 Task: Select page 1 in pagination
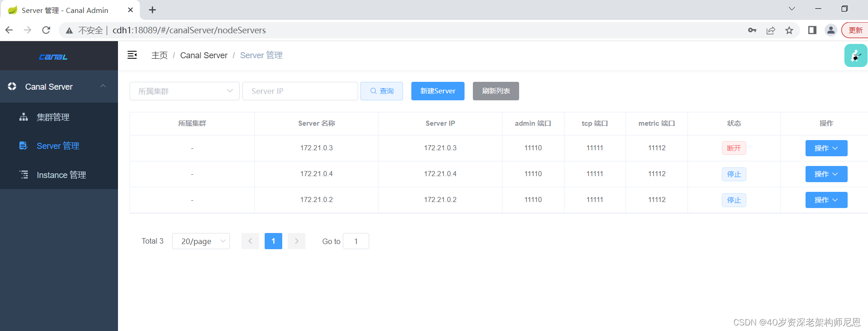[273, 241]
